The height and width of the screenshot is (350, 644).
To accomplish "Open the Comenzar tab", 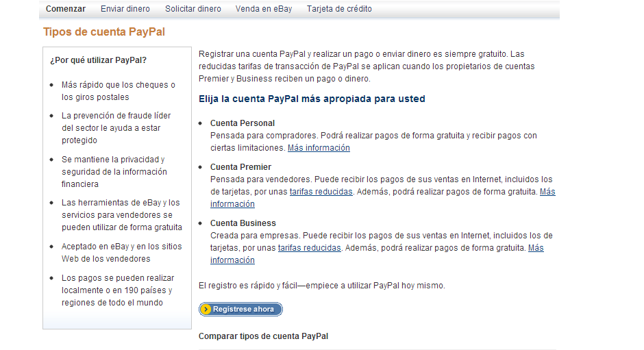I will pos(66,9).
